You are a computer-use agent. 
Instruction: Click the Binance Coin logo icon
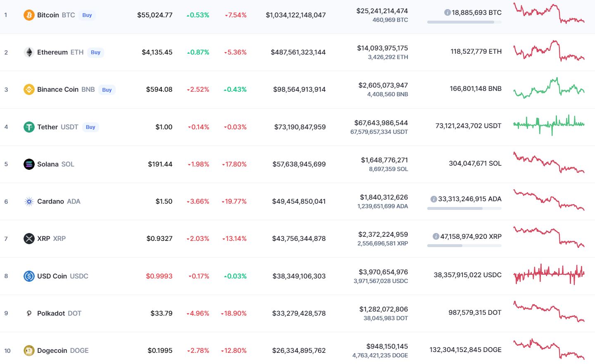point(29,90)
